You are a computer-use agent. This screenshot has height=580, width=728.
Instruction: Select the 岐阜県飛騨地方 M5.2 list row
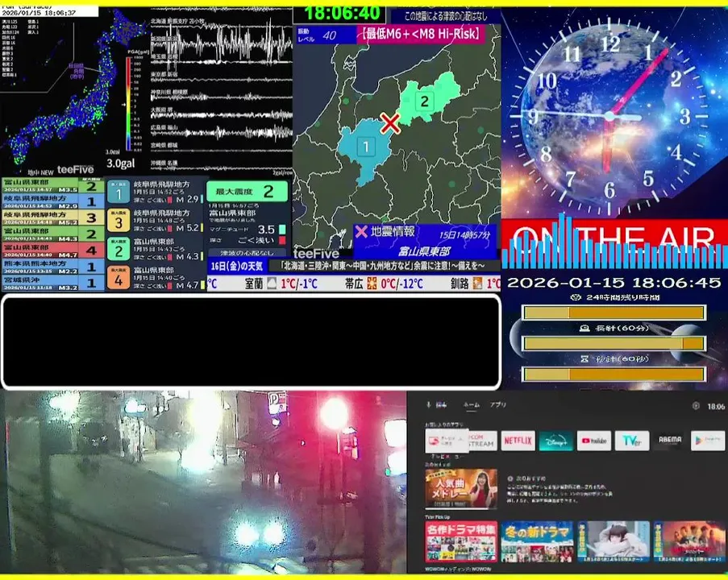(x=53, y=217)
